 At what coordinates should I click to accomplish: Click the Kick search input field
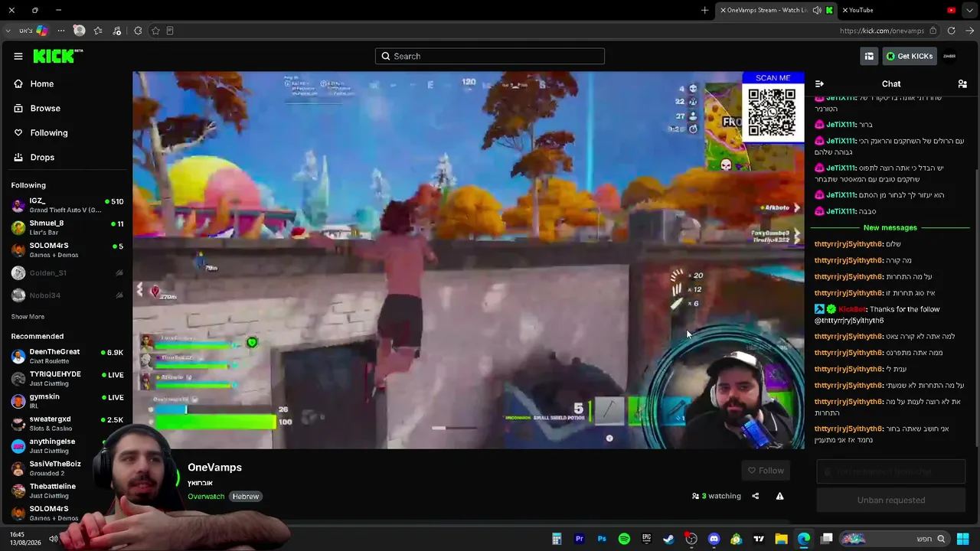(490, 56)
